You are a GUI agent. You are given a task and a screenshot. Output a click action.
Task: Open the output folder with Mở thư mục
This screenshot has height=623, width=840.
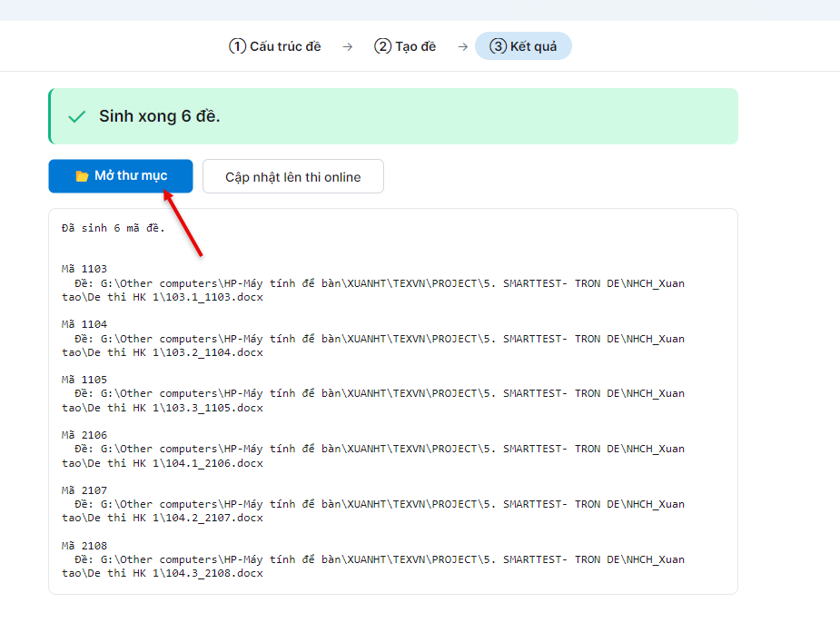[x=121, y=175]
